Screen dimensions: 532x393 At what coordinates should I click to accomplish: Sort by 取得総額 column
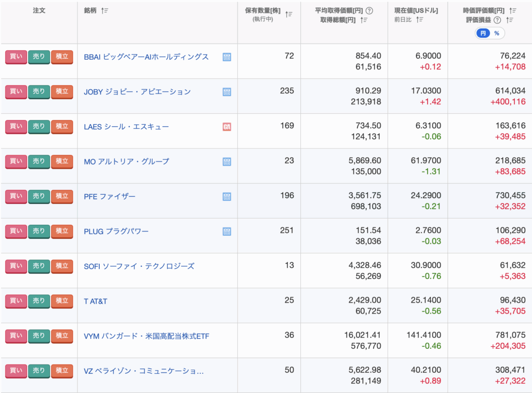point(364,20)
